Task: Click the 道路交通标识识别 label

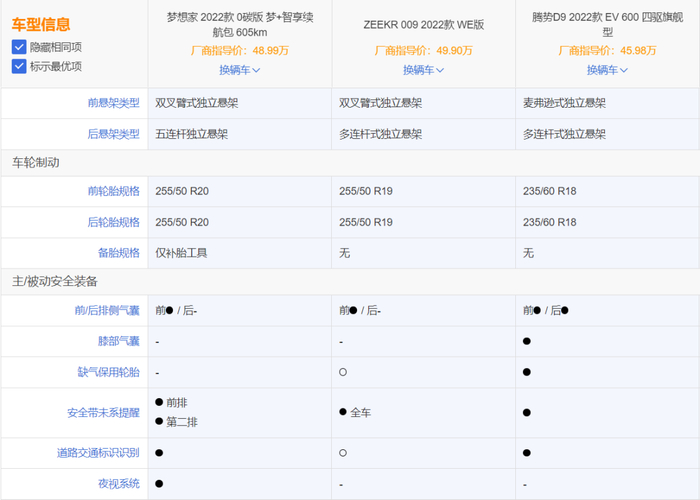Action: (98, 453)
